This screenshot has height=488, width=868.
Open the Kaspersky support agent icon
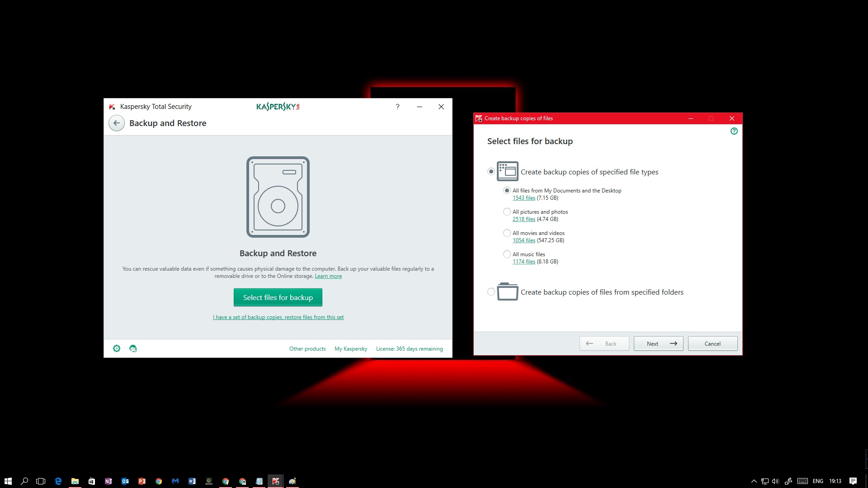tap(133, 348)
